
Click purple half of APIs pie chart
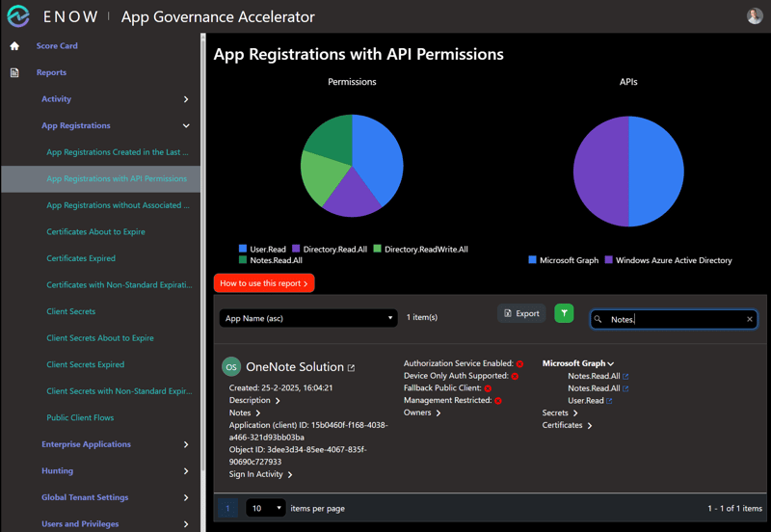coord(601,172)
